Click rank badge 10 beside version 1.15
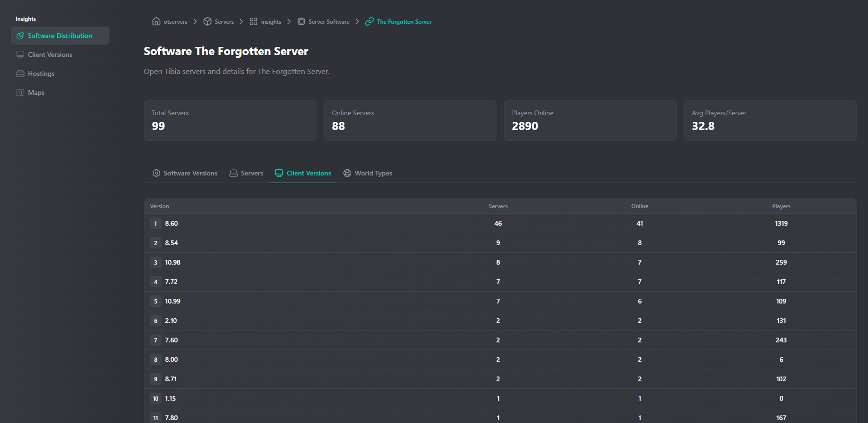Viewport: 868px width, 423px height. [155, 398]
